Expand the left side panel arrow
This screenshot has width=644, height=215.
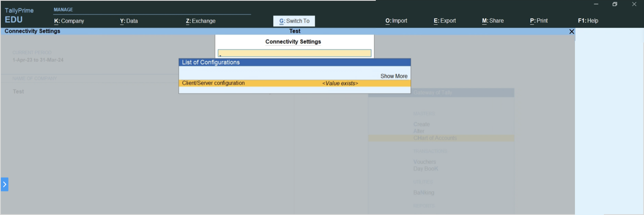tap(4, 185)
